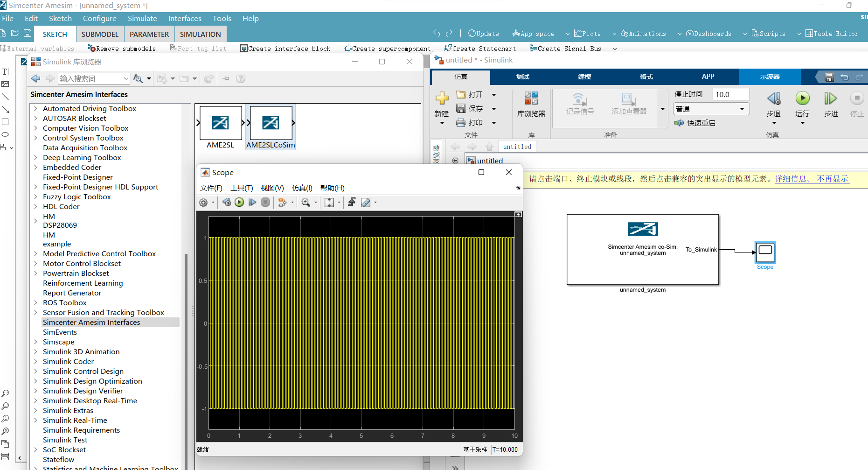Switch to Simulink 示波器 tab

[x=770, y=77]
